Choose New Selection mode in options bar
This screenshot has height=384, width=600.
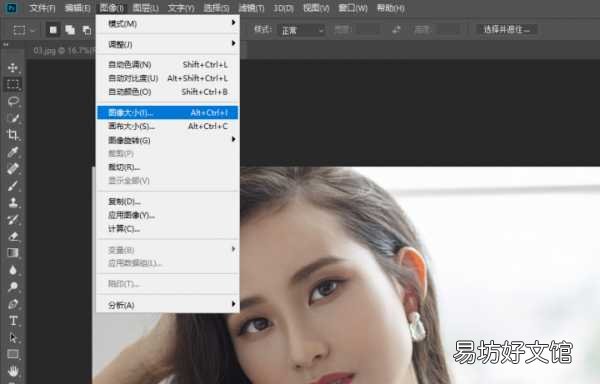[53, 30]
